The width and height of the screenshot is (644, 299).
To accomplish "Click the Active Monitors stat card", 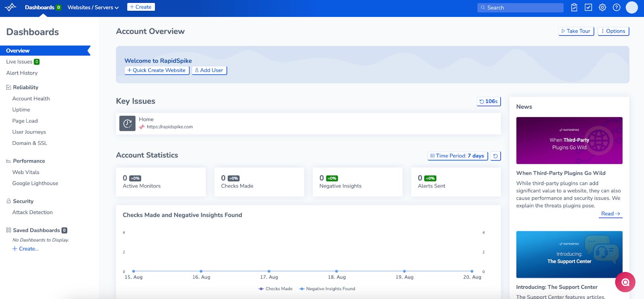I will pos(161,182).
